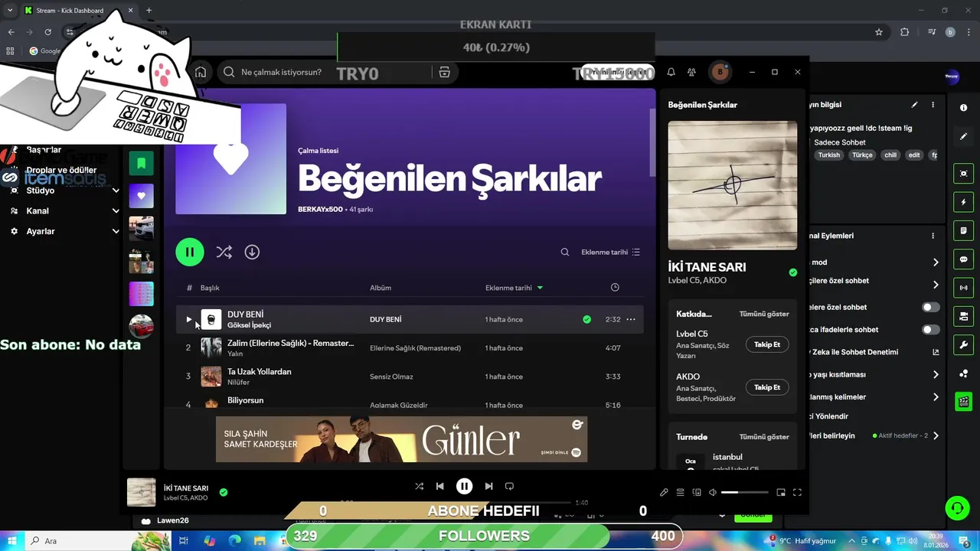Go to Spotify home via house icon
The height and width of the screenshot is (551, 980).
pos(201,72)
